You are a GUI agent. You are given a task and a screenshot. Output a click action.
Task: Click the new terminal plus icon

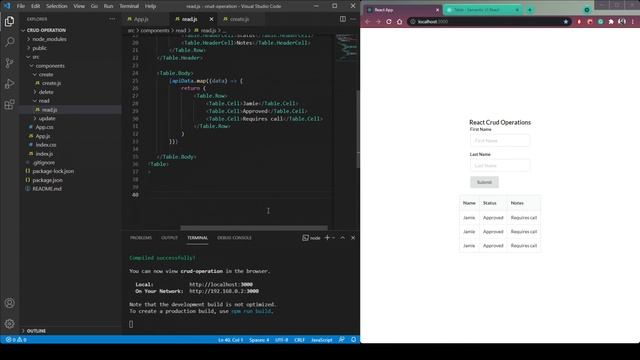click(327, 238)
